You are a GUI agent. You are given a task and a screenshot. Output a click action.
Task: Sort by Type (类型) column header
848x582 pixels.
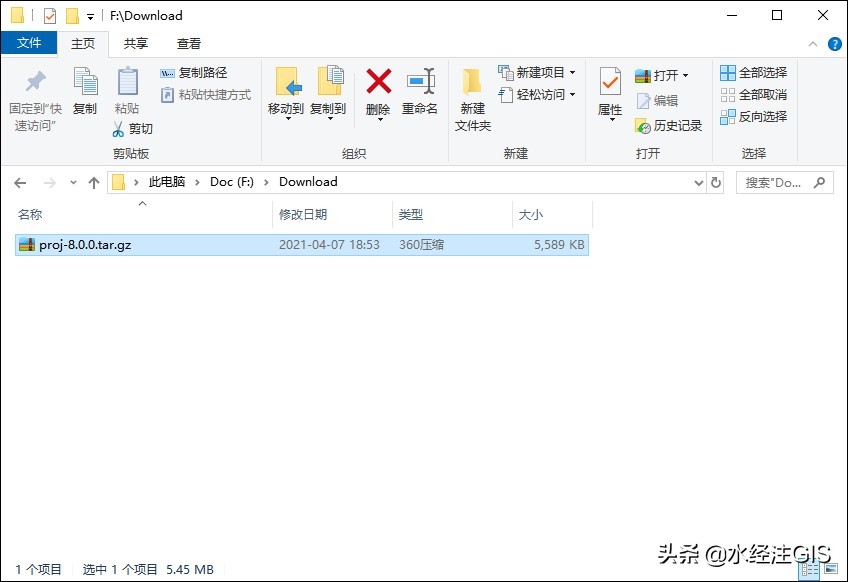(452, 215)
